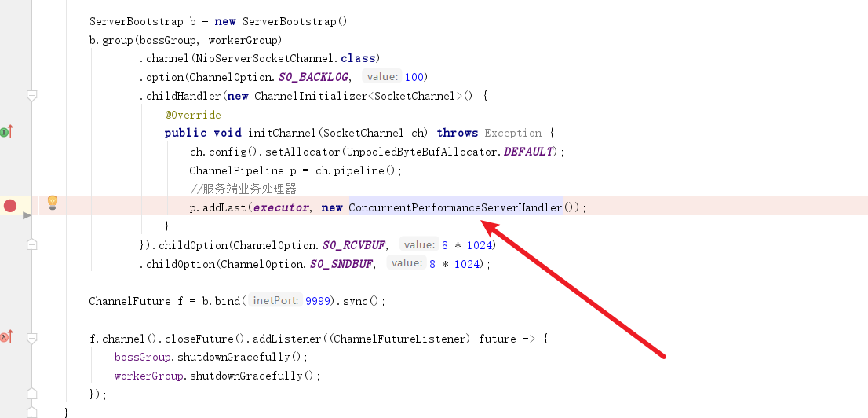
Task: Click the ConcurrentPerformanceServerHandler class name
Action: click(455, 207)
